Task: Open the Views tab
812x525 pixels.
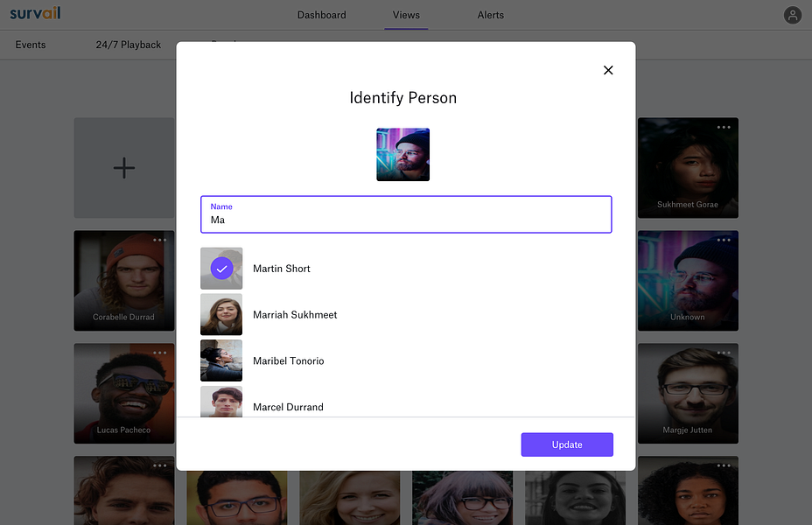Action: coord(406,15)
